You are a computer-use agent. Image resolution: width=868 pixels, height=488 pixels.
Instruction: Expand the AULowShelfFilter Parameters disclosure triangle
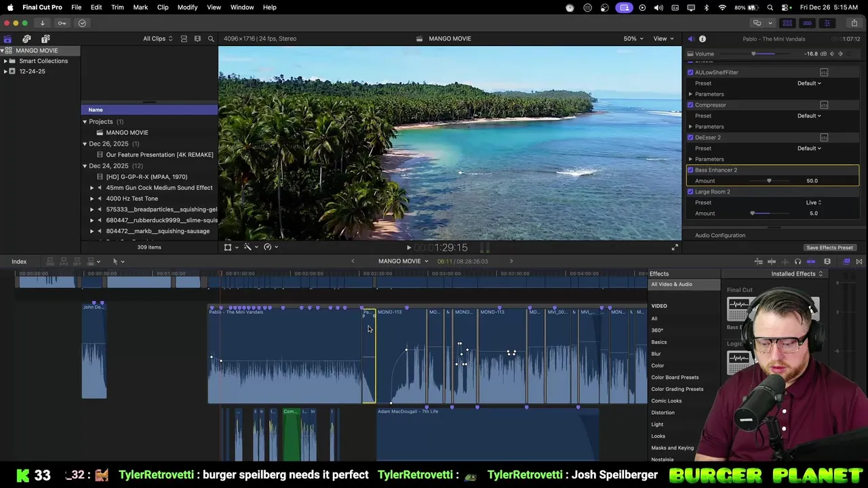pyautogui.click(x=690, y=94)
